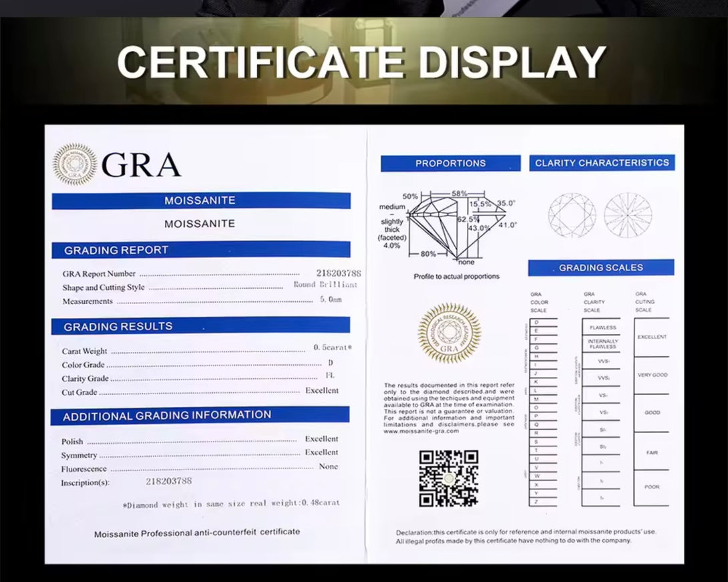Click the GRADING REPORT section header
The image size is (728, 582).
click(x=200, y=250)
